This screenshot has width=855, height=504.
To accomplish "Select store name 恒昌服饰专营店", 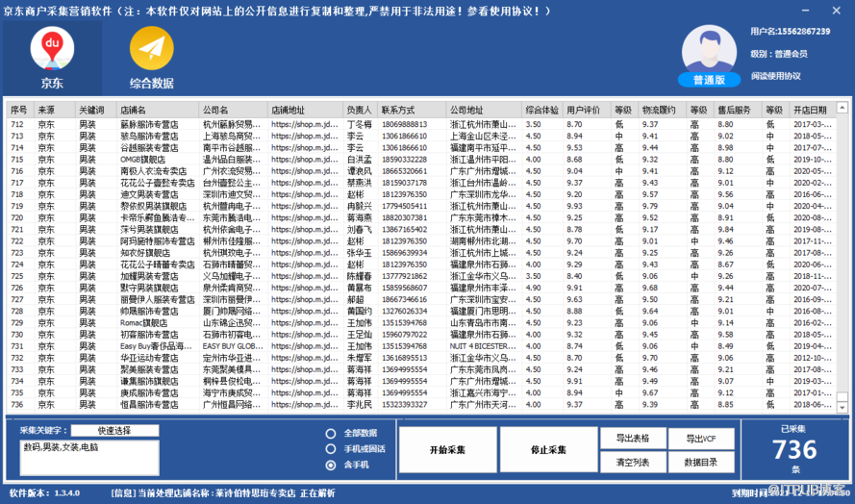I will 149,404.
